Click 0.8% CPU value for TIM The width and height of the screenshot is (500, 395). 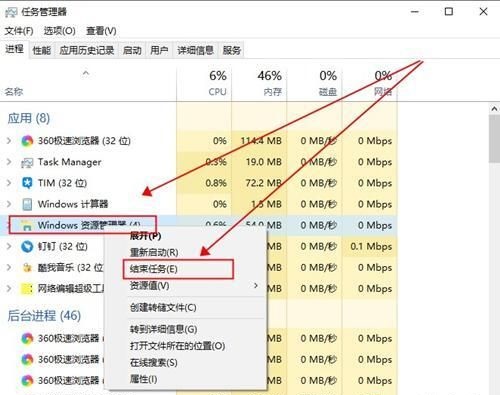(x=216, y=183)
